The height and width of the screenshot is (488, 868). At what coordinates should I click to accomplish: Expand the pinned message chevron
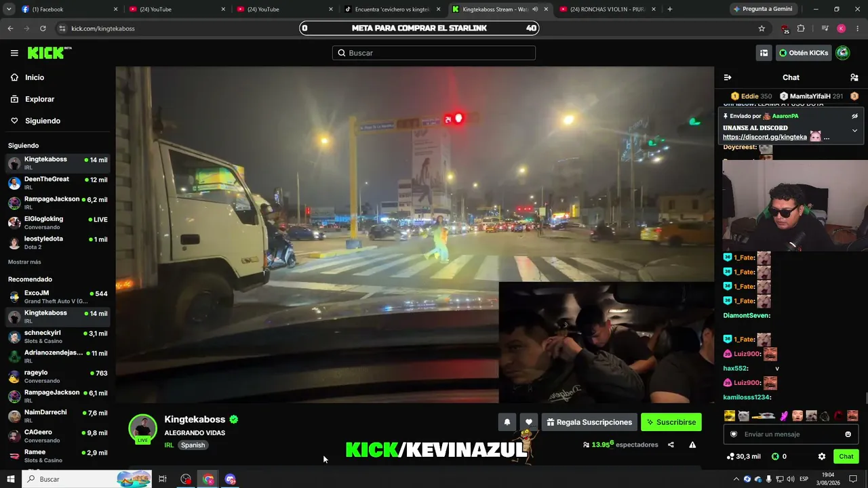854,130
